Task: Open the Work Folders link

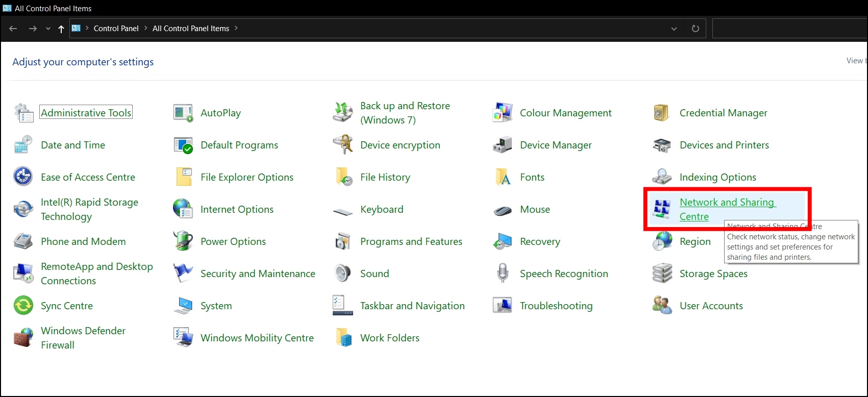Action: click(390, 338)
